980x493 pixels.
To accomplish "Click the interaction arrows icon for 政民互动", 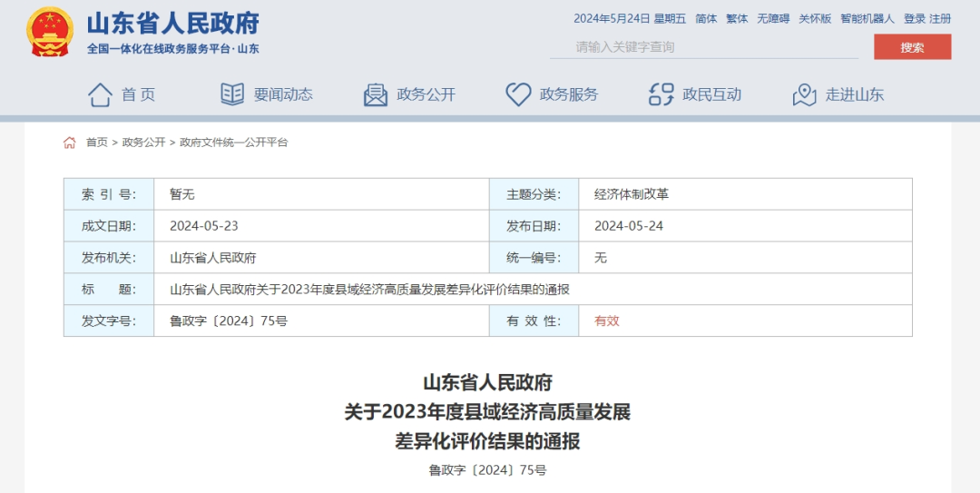I will click(x=661, y=94).
